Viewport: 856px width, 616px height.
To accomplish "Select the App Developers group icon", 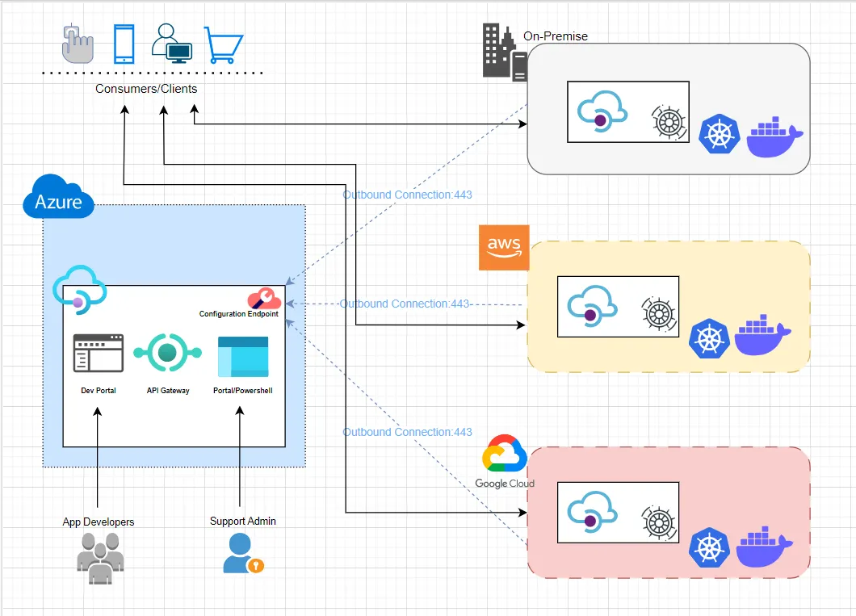I will tap(99, 559).
